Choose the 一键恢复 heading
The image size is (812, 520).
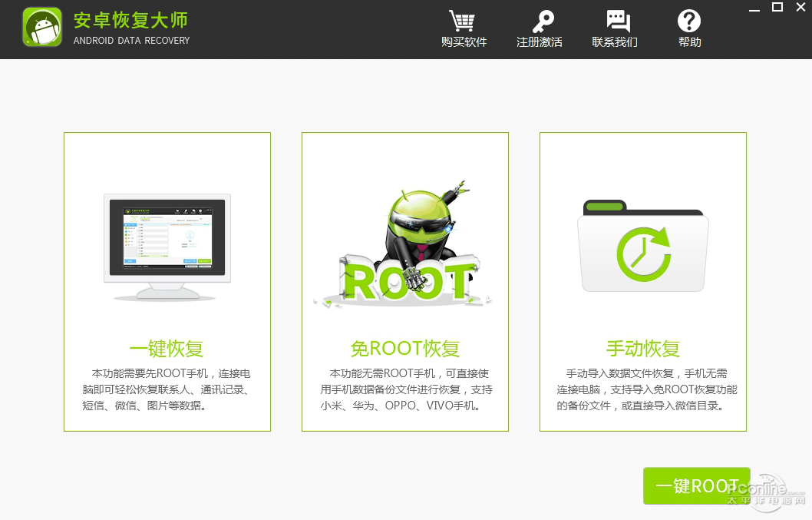167,349
